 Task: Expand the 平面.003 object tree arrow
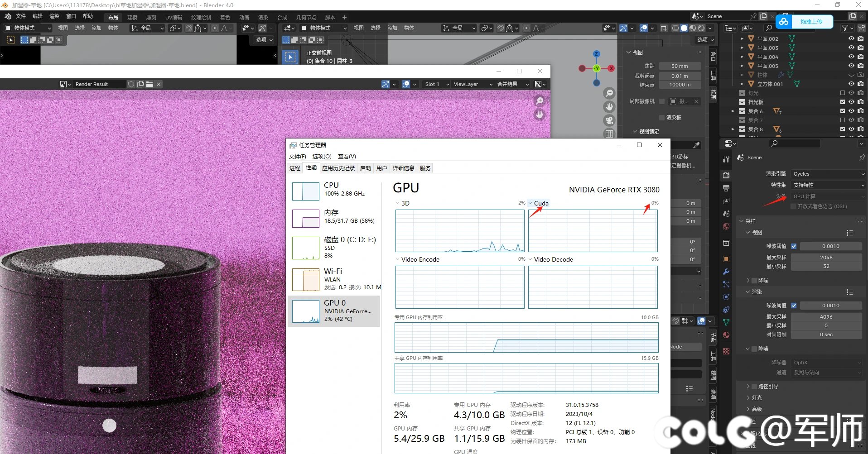pos(742,48)
